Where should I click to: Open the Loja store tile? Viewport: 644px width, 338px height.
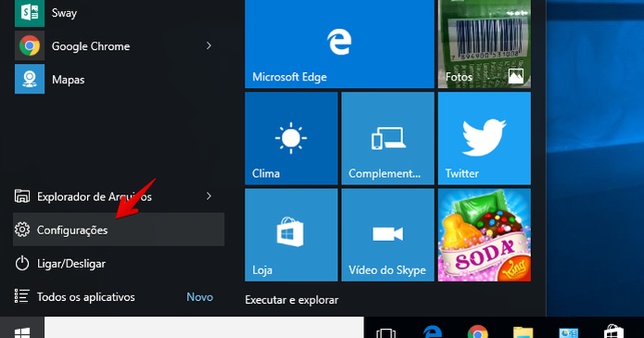[x=291, y=235]
